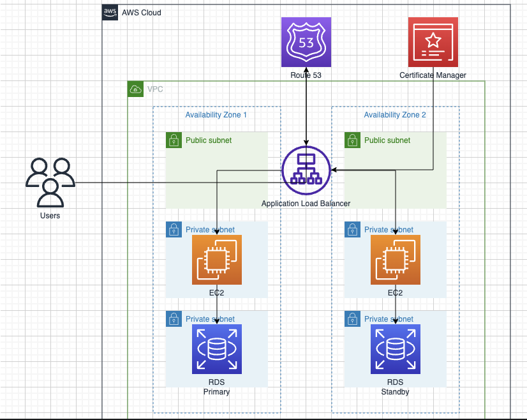Click the Availability Zone 2 public subnet lock icon
527x420 pixels.
coord(353,140)
